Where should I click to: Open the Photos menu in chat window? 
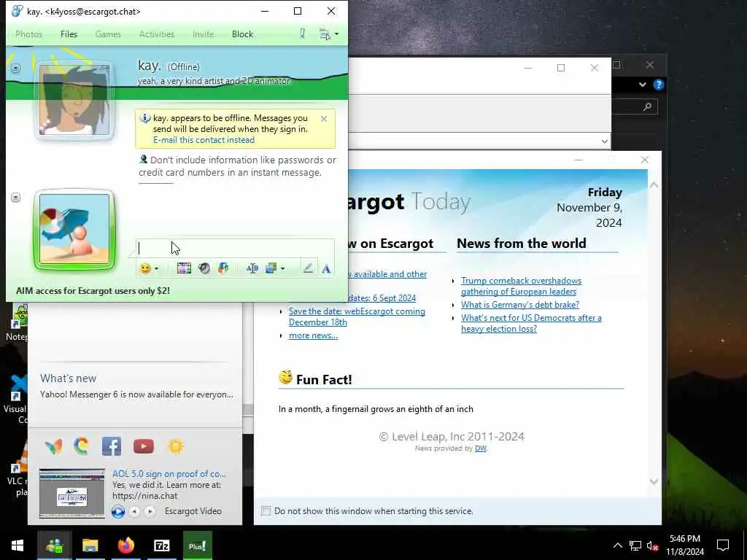pyautogui.click(x=28, y=34)
